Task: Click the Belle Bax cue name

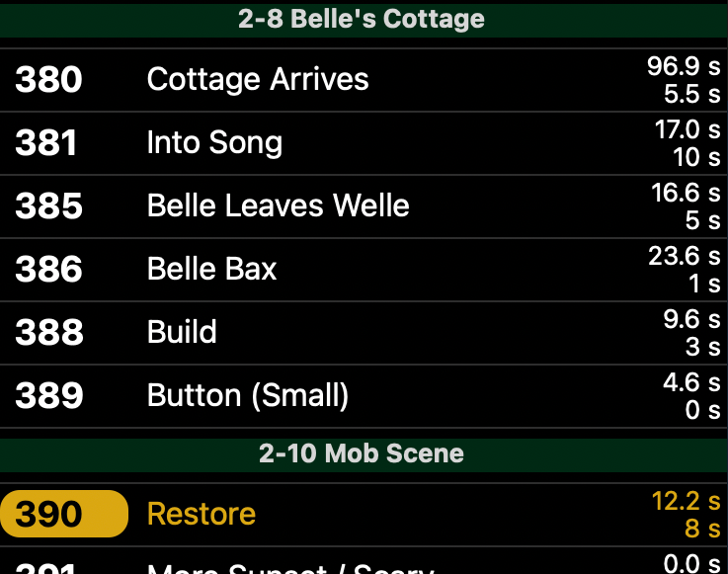Action: (211, 270)
